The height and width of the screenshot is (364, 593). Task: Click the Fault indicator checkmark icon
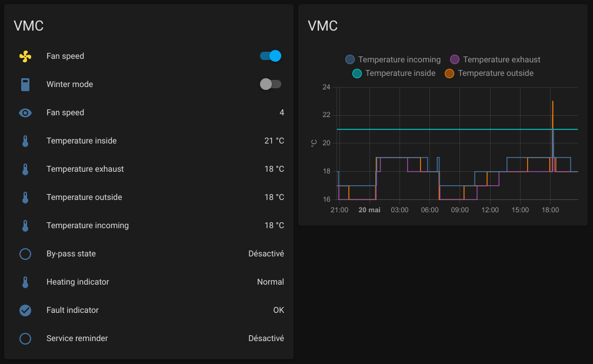(25, 310)
